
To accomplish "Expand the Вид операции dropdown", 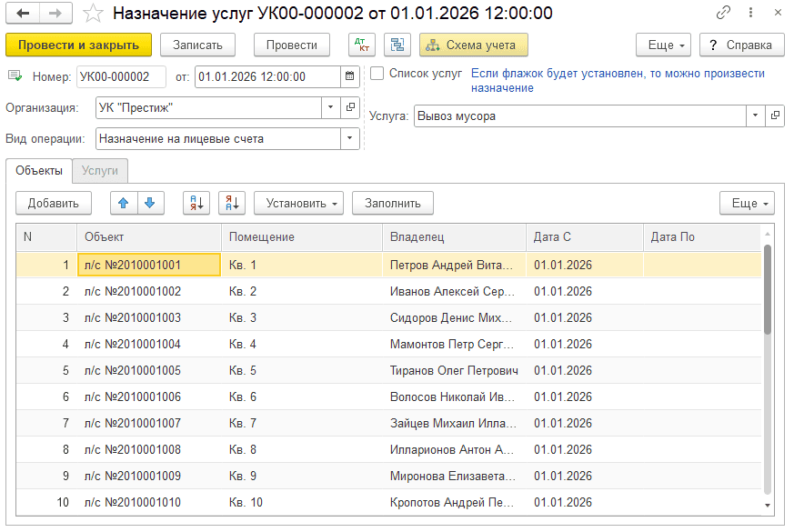I will (349, 139).
